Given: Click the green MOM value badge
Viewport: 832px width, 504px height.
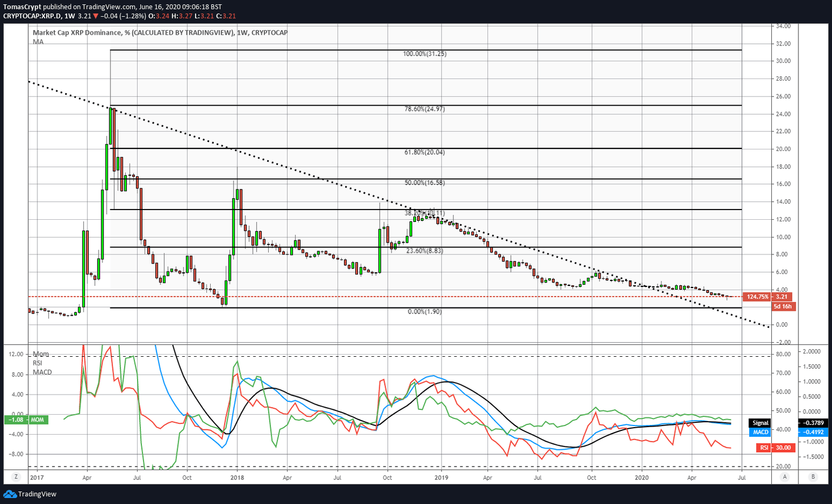Looking at the screenshot, I should click(x=25, y=420).
